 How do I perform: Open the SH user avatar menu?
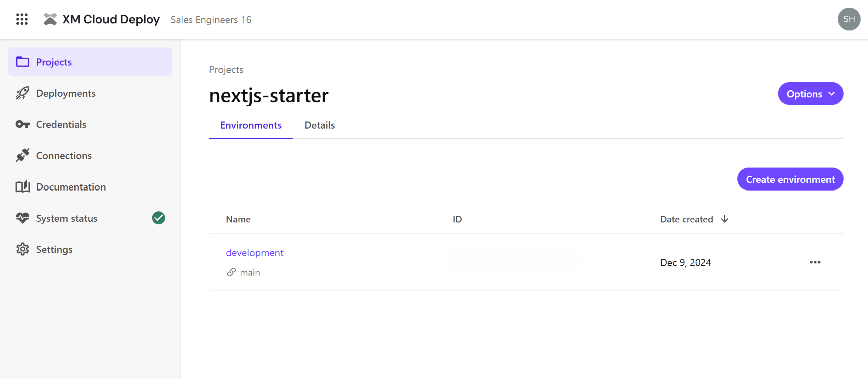tap(849, 19)
